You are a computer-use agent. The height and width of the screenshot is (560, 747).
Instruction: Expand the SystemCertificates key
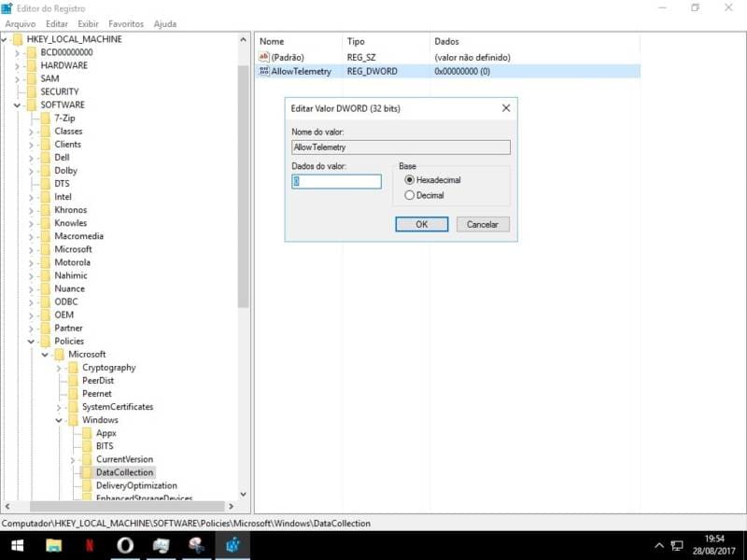pyautogui.click(x=59, y=408)
